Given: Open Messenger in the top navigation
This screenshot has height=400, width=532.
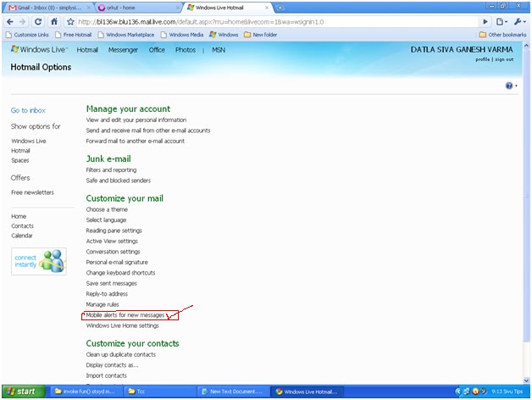Looking at the screenshot, I should point(123,50).
